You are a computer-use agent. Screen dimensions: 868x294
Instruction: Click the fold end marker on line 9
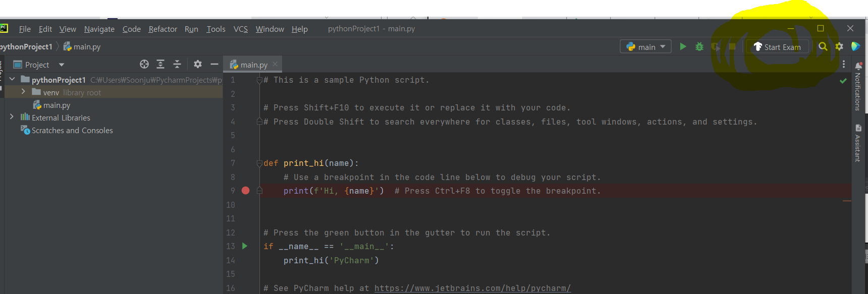coord(259,191)
